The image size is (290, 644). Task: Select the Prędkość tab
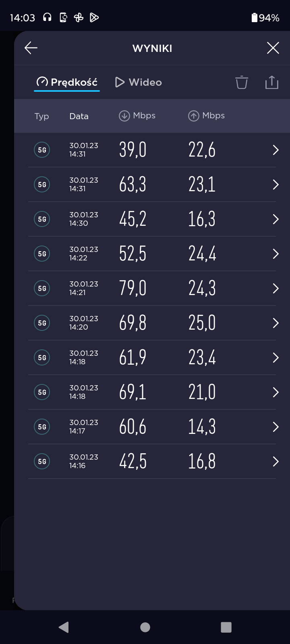click(67, 82)
